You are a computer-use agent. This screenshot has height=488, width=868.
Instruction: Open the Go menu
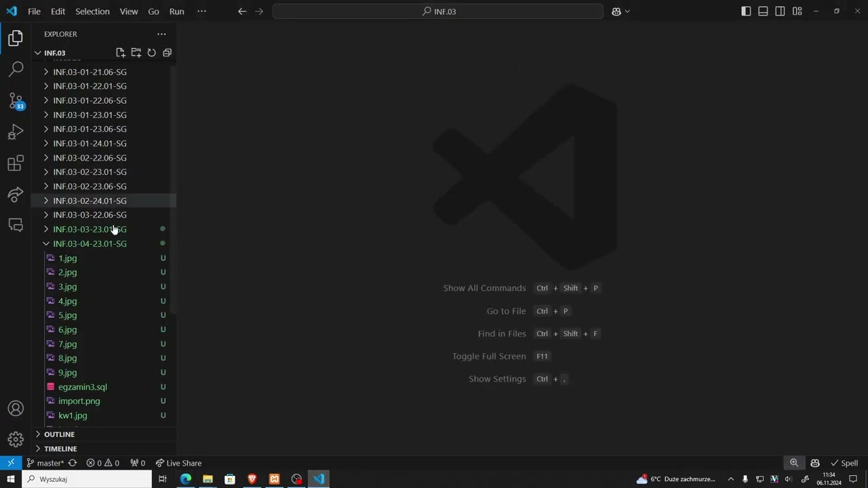[x=154, y=12]
